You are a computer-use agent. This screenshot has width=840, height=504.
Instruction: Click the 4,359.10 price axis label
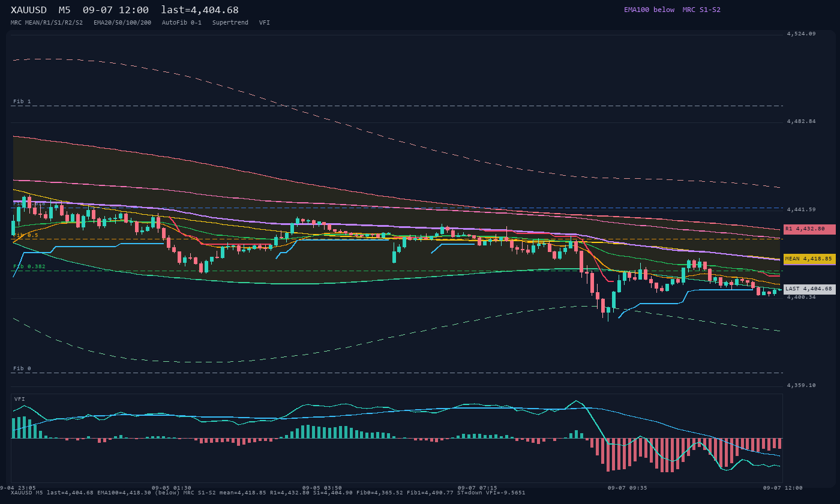pos(802,385)
